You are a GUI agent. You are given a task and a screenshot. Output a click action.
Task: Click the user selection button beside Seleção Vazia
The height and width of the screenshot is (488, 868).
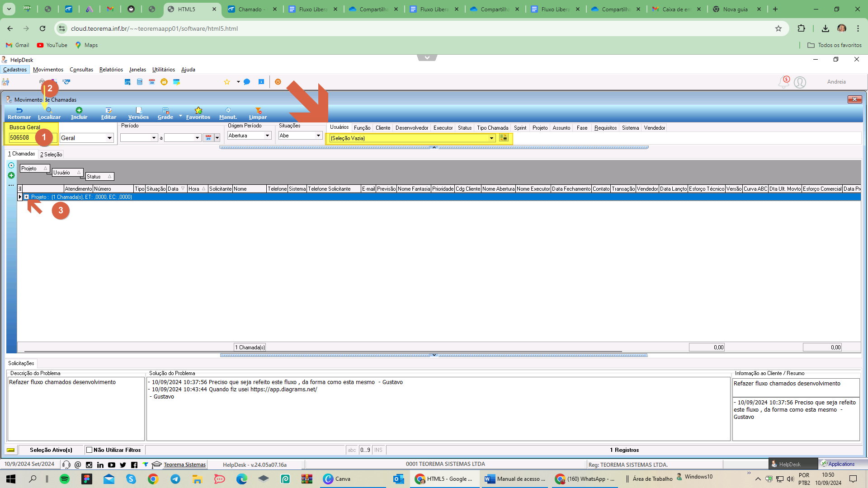coord(504,138)
